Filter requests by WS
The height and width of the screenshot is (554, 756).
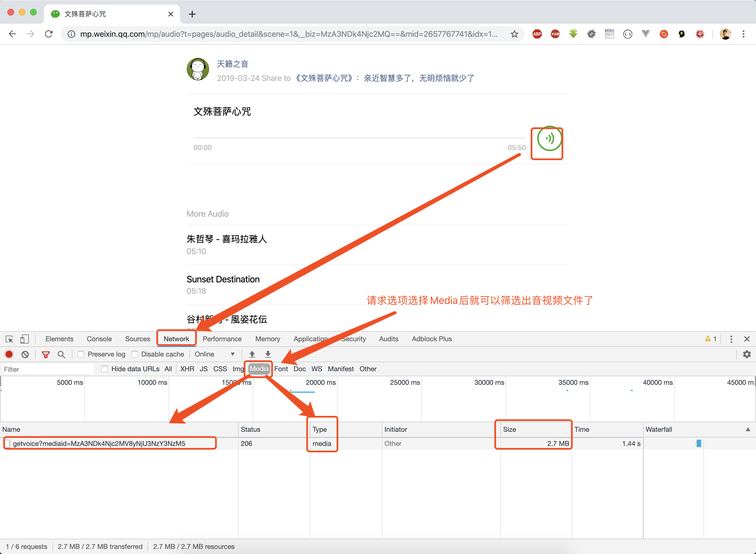point(317,369)
